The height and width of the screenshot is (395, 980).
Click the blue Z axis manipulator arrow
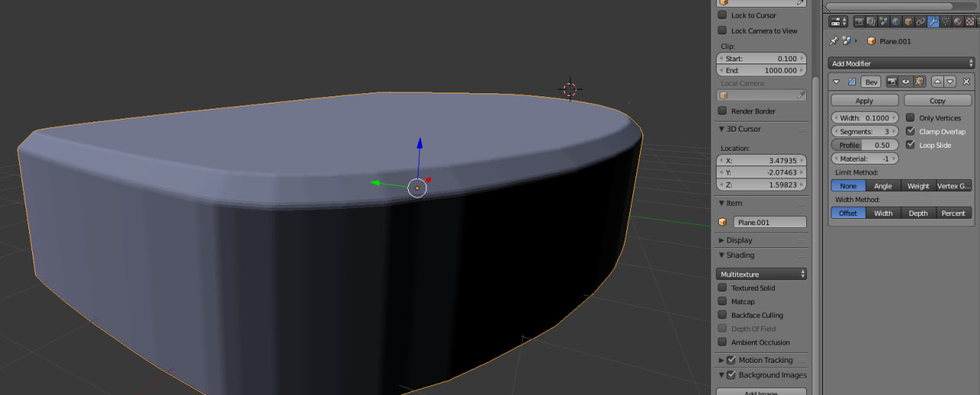pos(420,143)
